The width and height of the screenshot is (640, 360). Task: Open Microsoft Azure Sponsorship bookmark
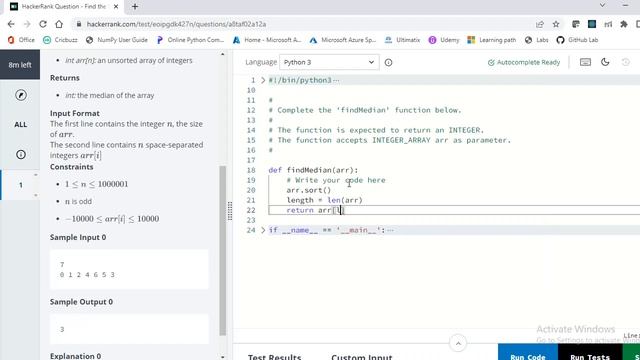coord(343,40)
